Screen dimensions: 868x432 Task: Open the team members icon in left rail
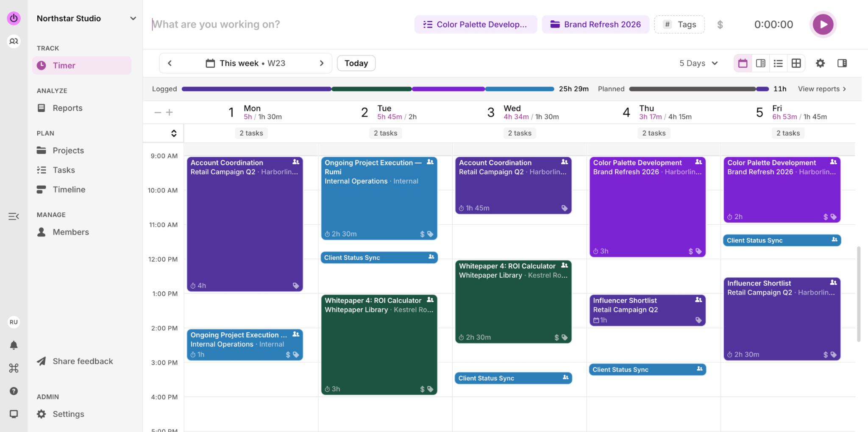14,41
